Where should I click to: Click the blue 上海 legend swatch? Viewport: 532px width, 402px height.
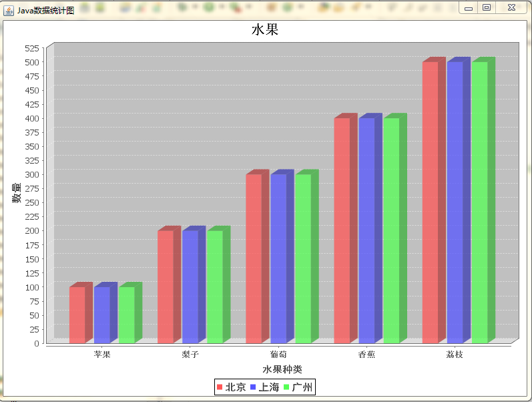pyautogui.click(x=253, y=387)
